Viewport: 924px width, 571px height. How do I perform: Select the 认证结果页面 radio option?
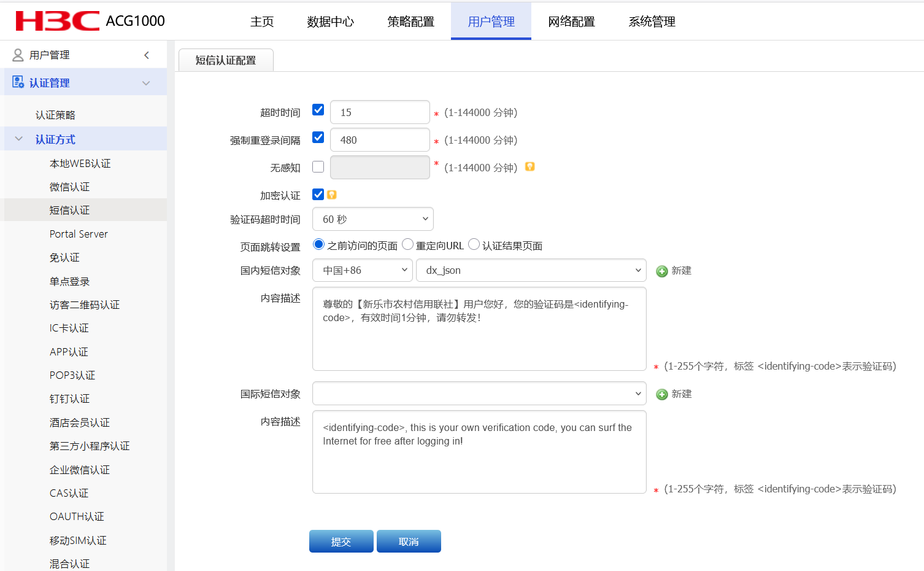point(474,244)
